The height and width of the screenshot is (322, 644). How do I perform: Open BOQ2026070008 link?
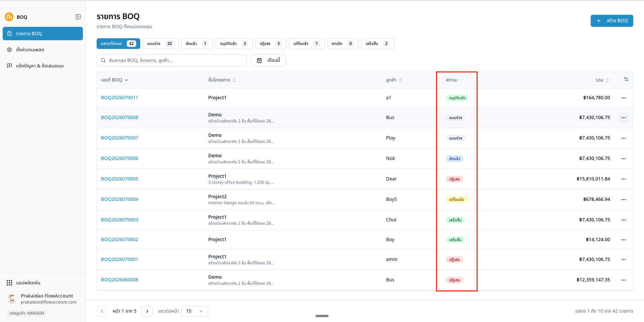tap(119, 118)
